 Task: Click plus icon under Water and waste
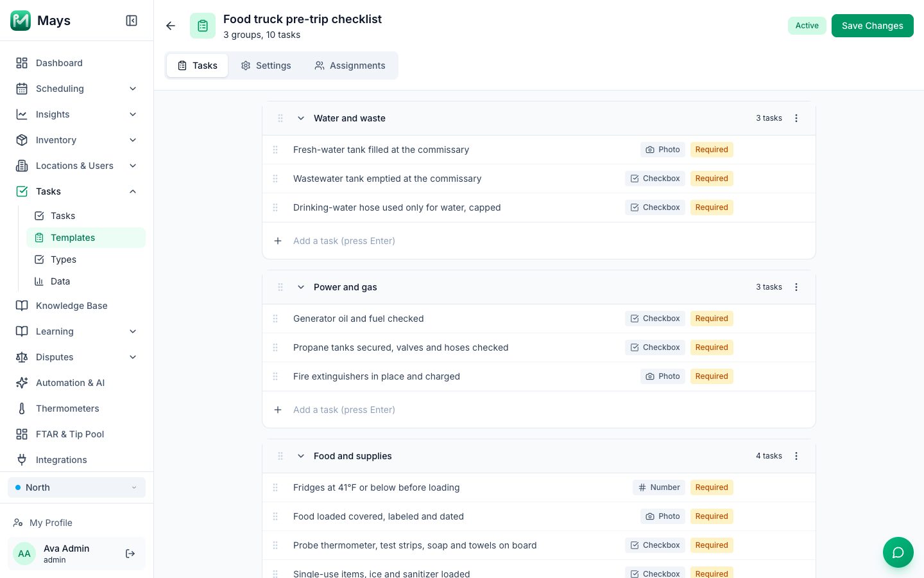pyautogui.click(x=278, y=241)
